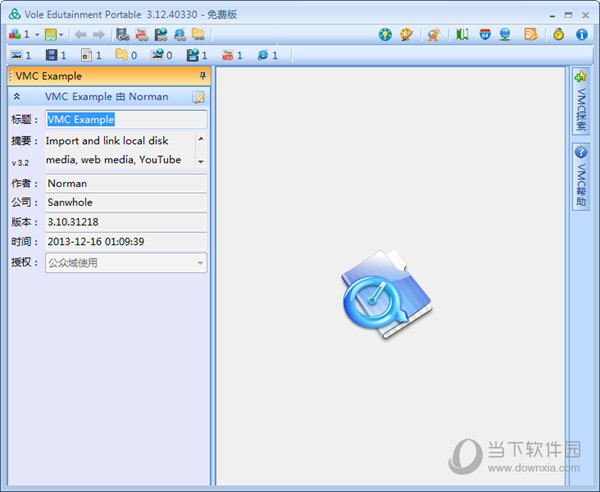Click the 版本 field 3.10.31218
Image resolution: width=600 pixels, height=492 pixels.
click(126, 222)
